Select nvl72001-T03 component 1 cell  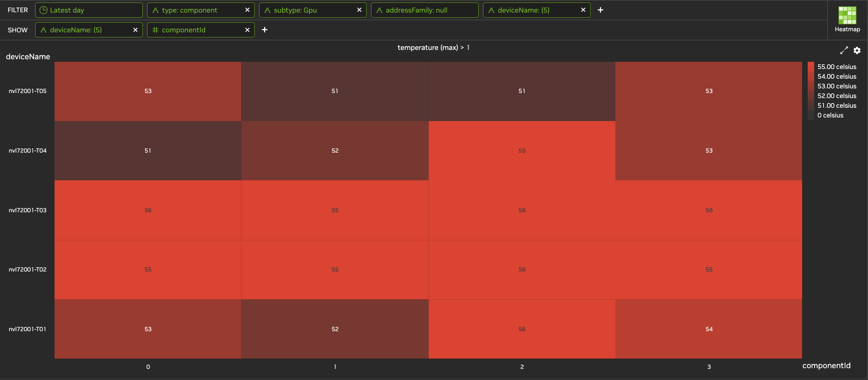click(x=335, y=210)
